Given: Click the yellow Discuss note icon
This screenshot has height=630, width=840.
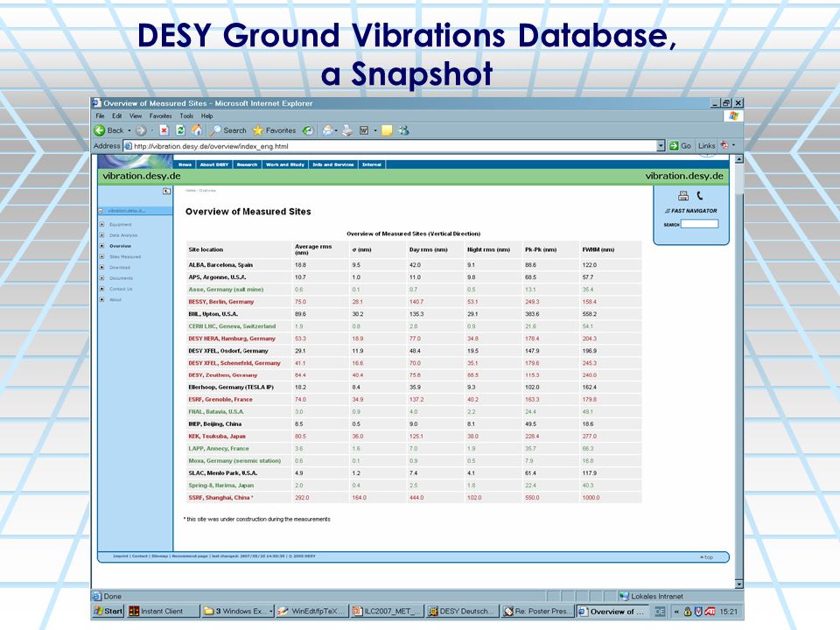Looking at the screenshot, I should 387,130.
